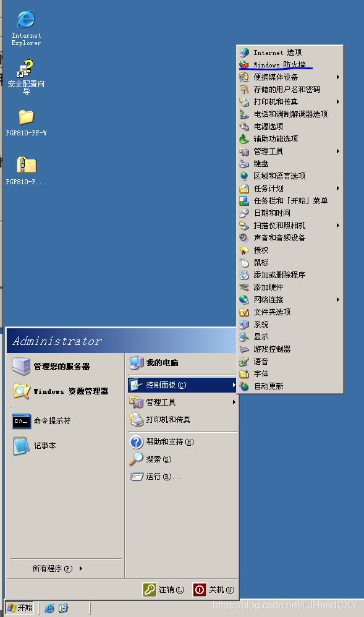This screenshot has width=364, height=617.
Task: Expand the 管理工具 submenu arrow in control panel list
Action: click(x=337, y=151)
